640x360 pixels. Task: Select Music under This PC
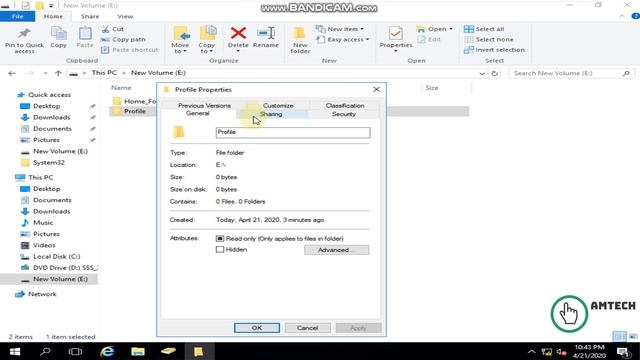click(43, 222)
